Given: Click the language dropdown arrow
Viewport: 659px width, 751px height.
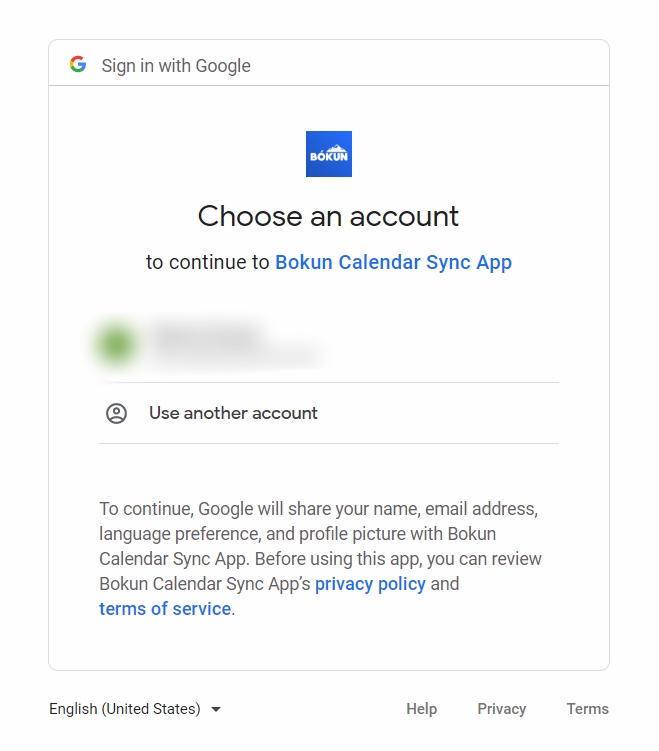Looking at the screenshot, I should [x=216, y=709].
